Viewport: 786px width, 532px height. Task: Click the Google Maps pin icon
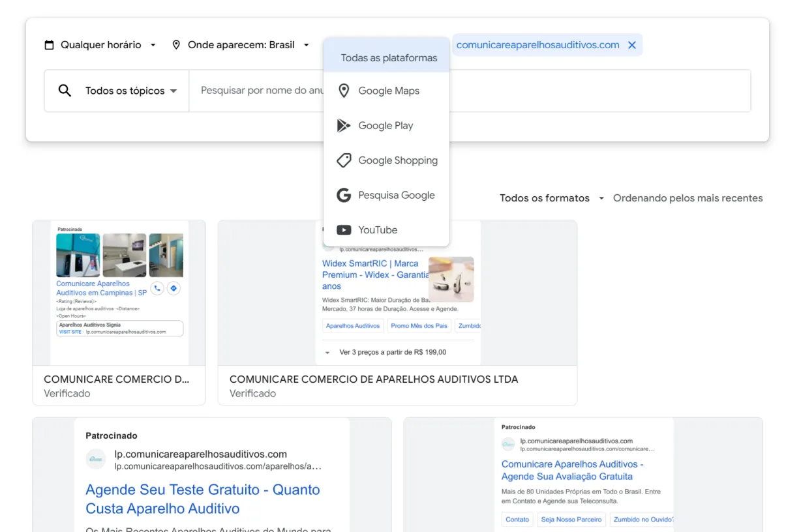(344, 91)
